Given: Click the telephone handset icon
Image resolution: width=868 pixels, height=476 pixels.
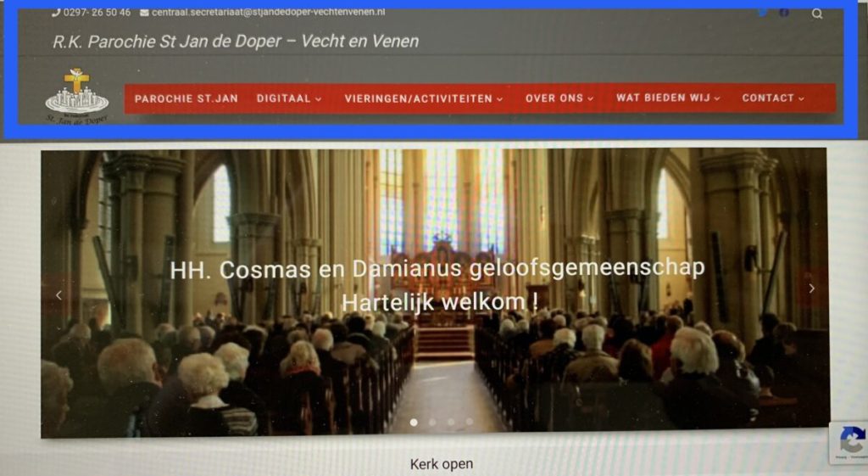Looking at the screenshot, I should (56, 12).
